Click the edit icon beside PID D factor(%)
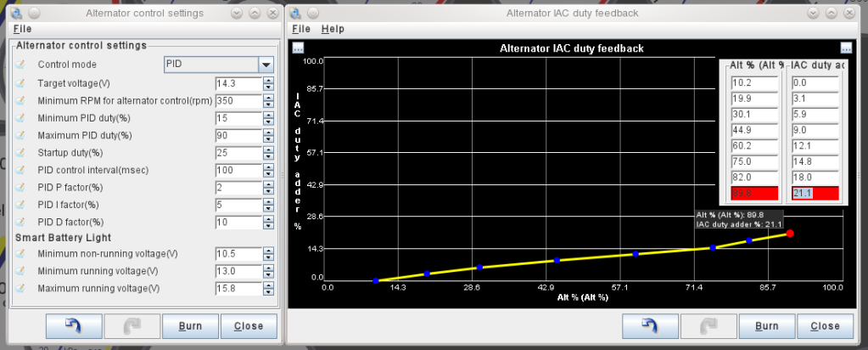 point(20,222)
